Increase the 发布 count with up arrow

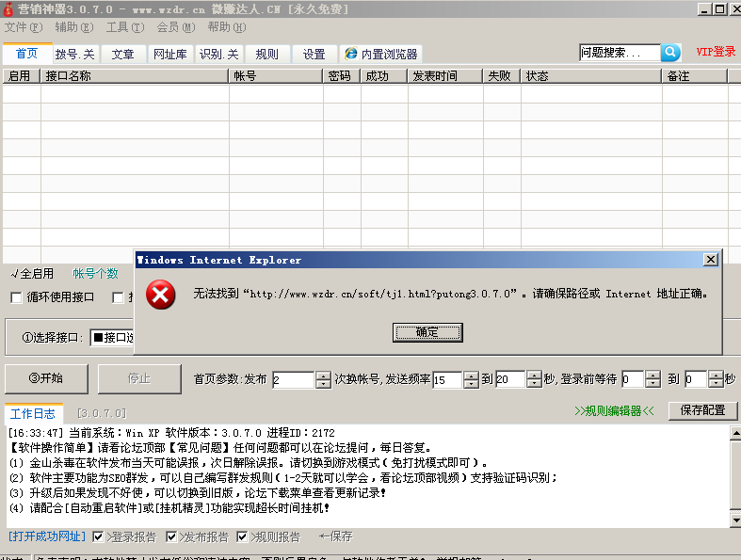click(x=323, y=375)
